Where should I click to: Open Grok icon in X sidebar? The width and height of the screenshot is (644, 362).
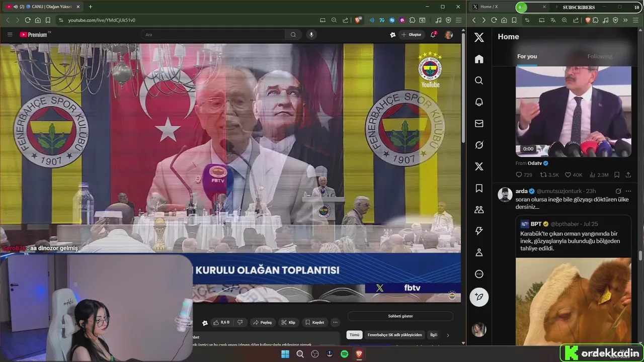pos(479,145)
